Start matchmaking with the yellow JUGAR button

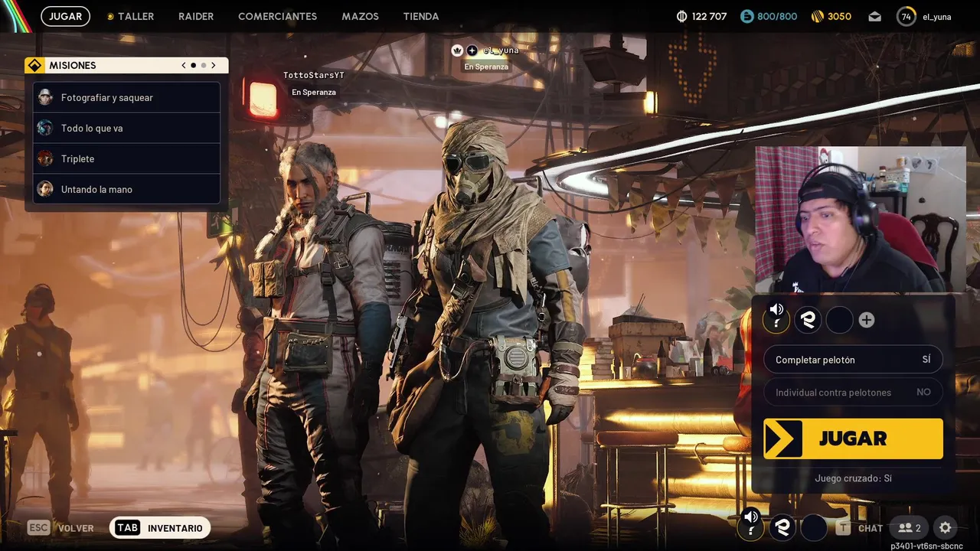click(x=853, y=439)
